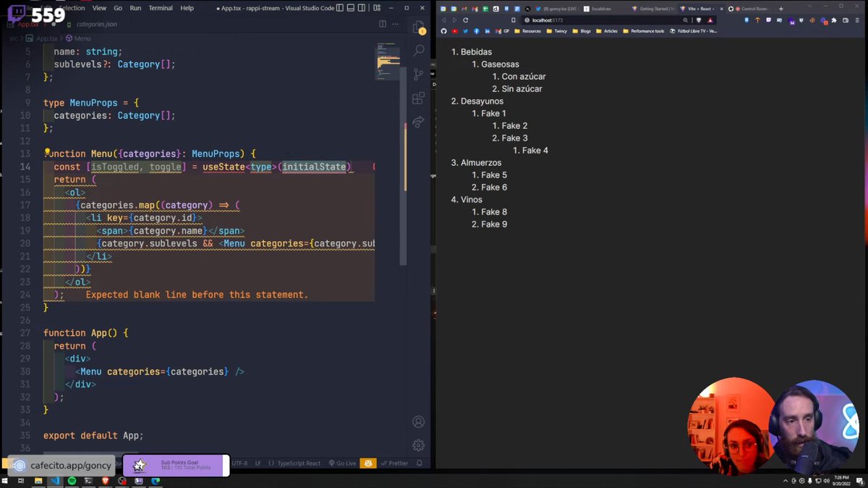Click the VS Code icon on the taskbar
868x488 pixels.
(x=55, y=481)
